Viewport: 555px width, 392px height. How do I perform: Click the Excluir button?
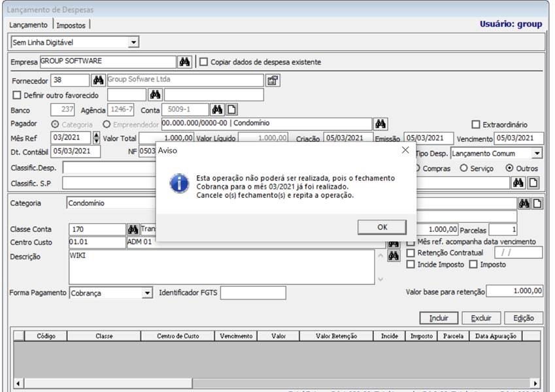point(481,318)
